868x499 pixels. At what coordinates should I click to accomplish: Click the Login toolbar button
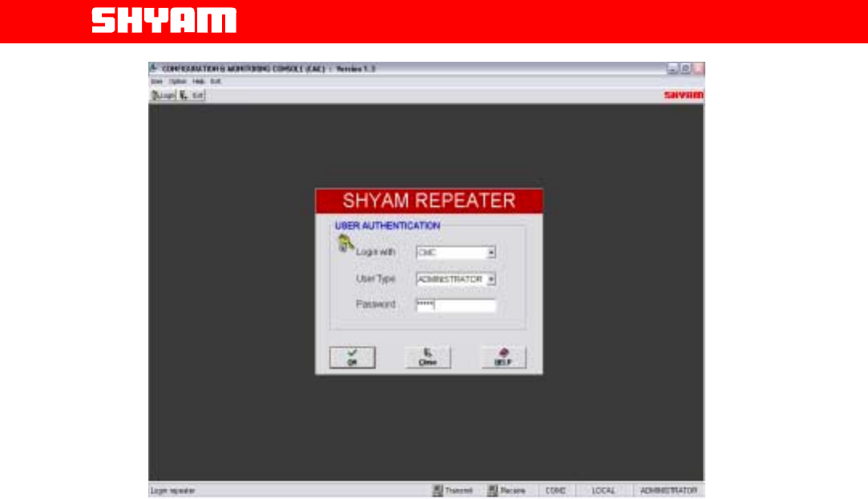[x=164, y=95]
